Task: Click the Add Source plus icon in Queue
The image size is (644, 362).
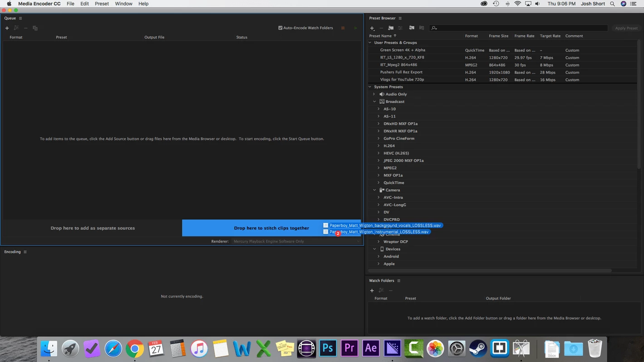Action: (x=7, y=28)
